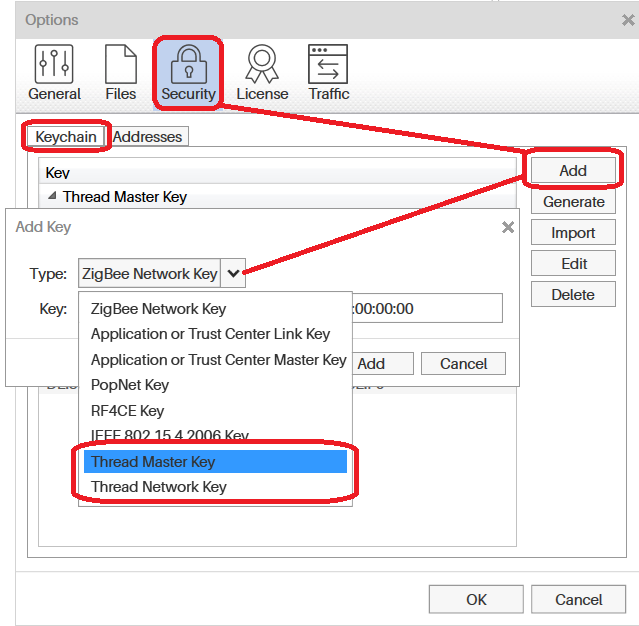
Task: Click the Key column header
Action: tap(277, 172)
